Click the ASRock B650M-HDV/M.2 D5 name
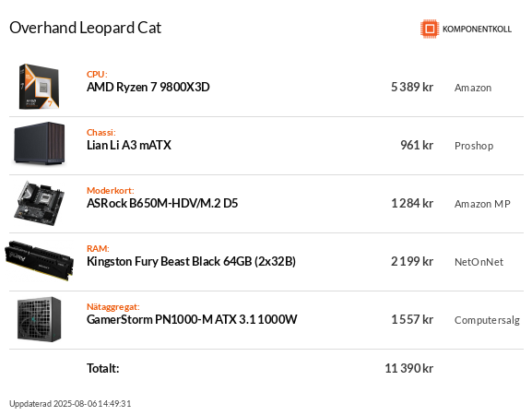532x416 pixels. [162, 203]
